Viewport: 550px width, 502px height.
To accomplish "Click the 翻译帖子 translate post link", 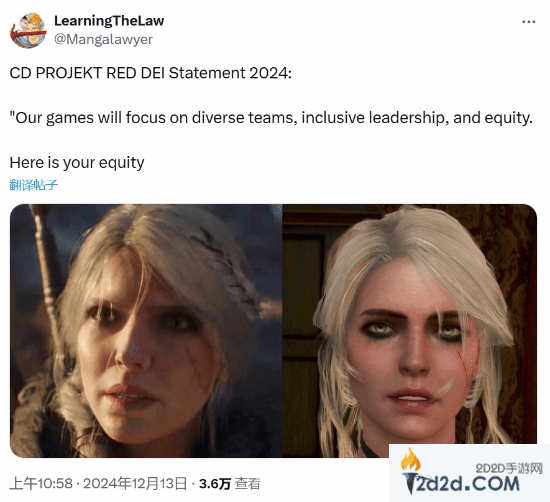I will coord(33,185).
